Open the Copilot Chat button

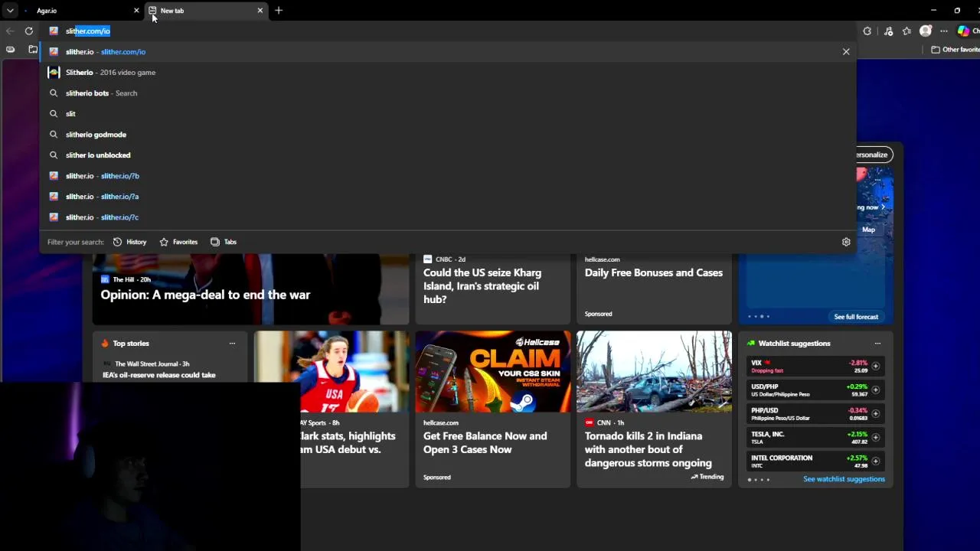pos(966,31)
